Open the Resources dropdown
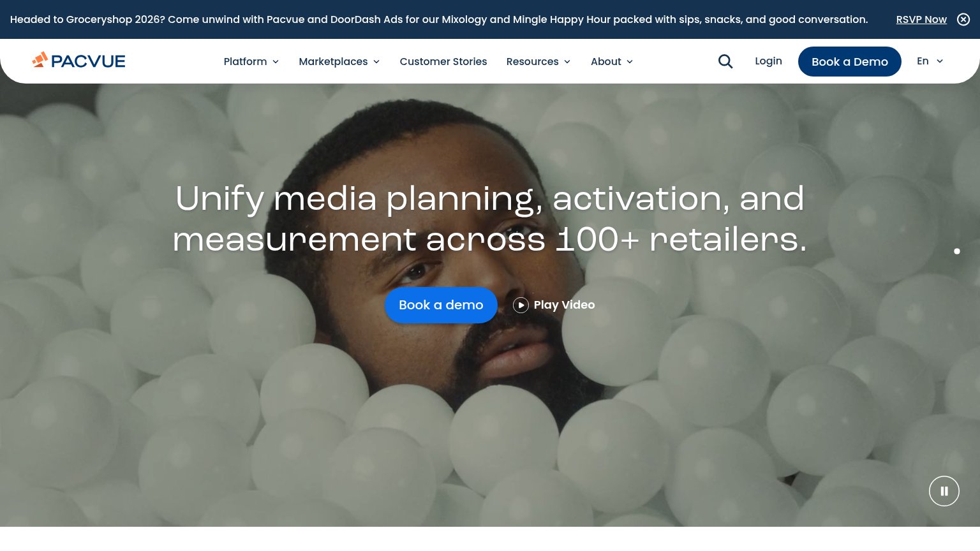 coord(538,61)
